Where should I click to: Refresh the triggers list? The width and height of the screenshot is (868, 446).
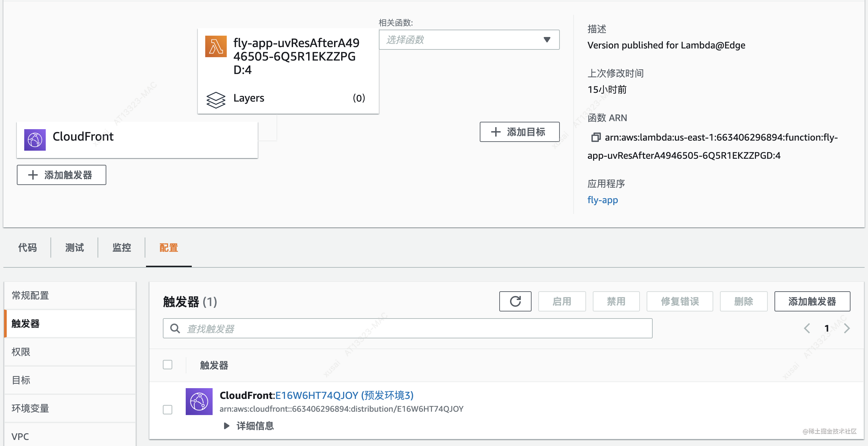[x=515, y=301]
